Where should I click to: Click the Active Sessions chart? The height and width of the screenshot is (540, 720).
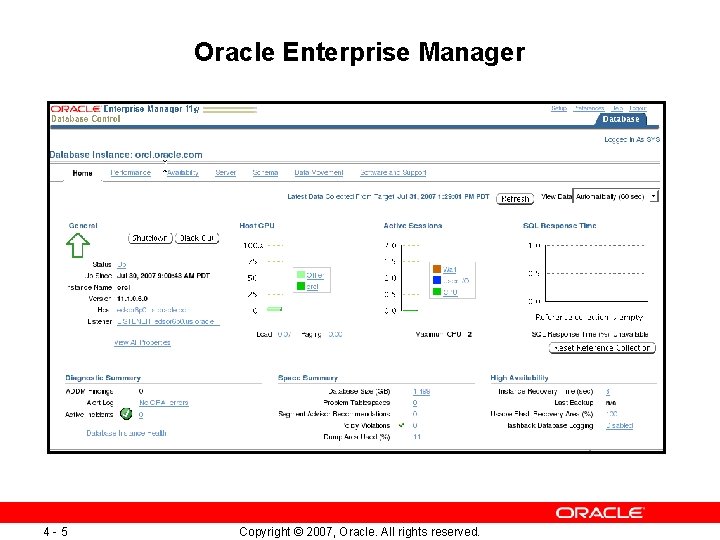[x=410, y=277]
